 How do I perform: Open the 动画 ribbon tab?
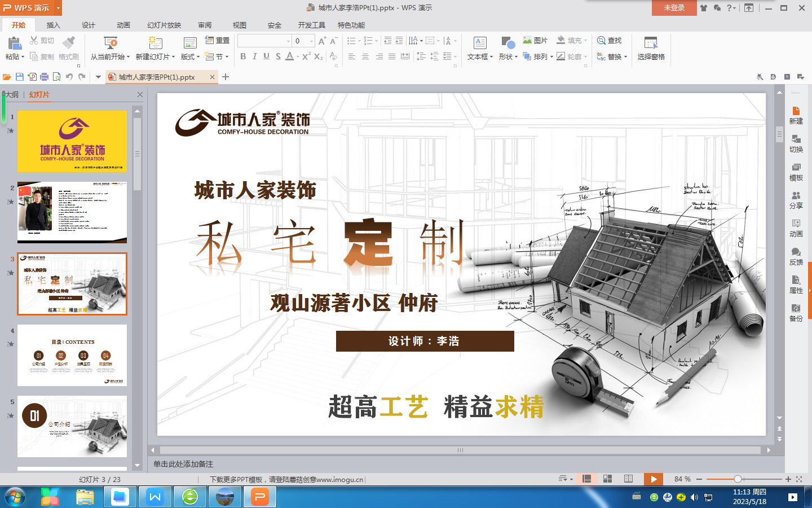pyautogui.click(x=123, y=25)
